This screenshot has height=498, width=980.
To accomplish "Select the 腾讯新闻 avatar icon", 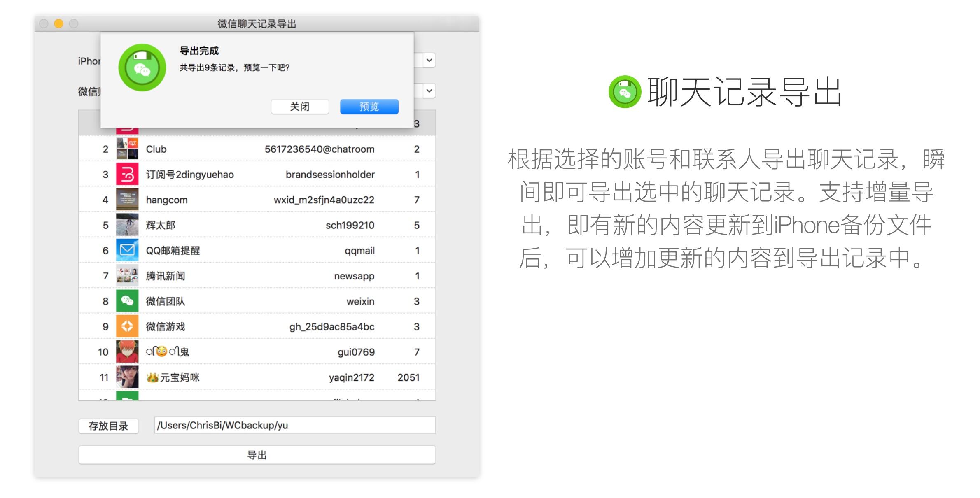I will click(x=127, y=276).
